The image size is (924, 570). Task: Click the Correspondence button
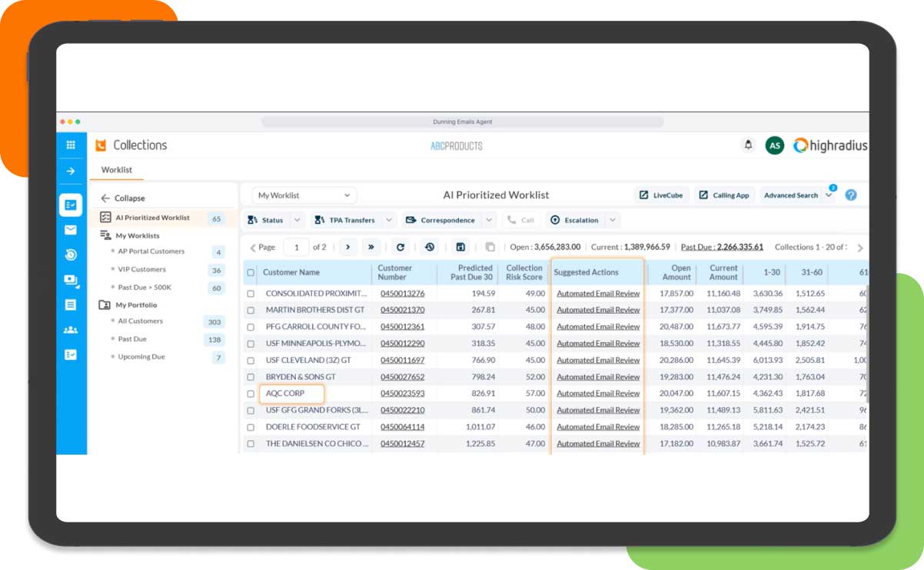[441, 220]
